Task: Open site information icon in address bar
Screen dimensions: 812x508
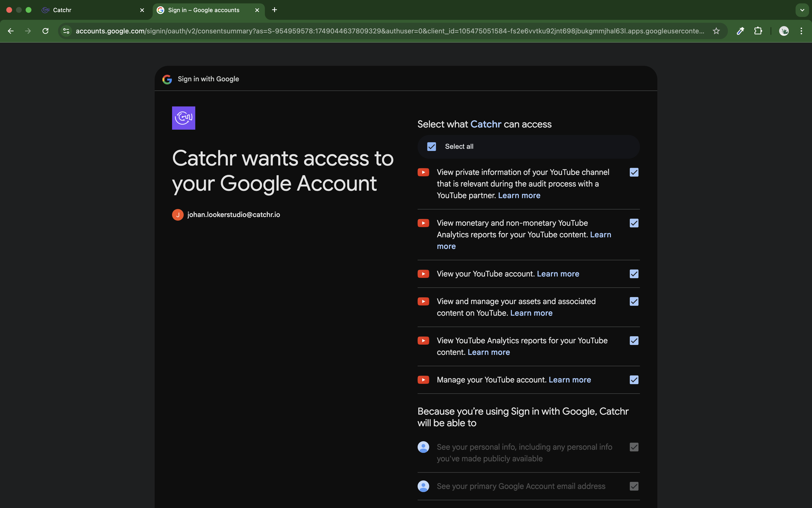Action: 66,31
